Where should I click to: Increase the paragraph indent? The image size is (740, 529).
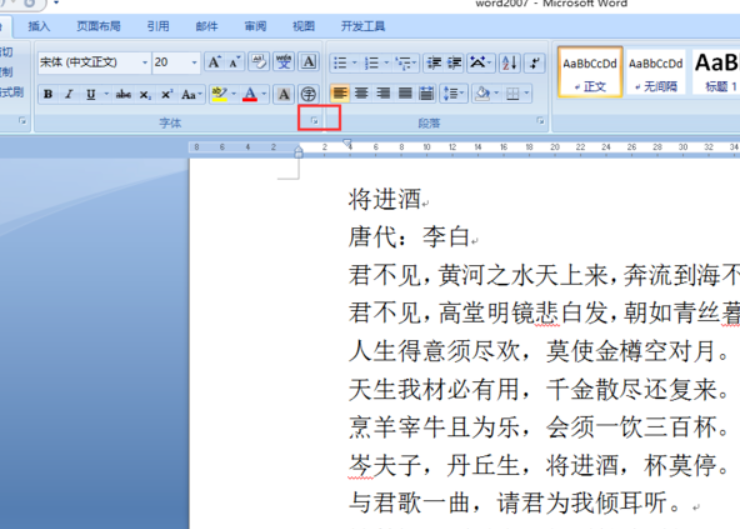click(454, 63)
